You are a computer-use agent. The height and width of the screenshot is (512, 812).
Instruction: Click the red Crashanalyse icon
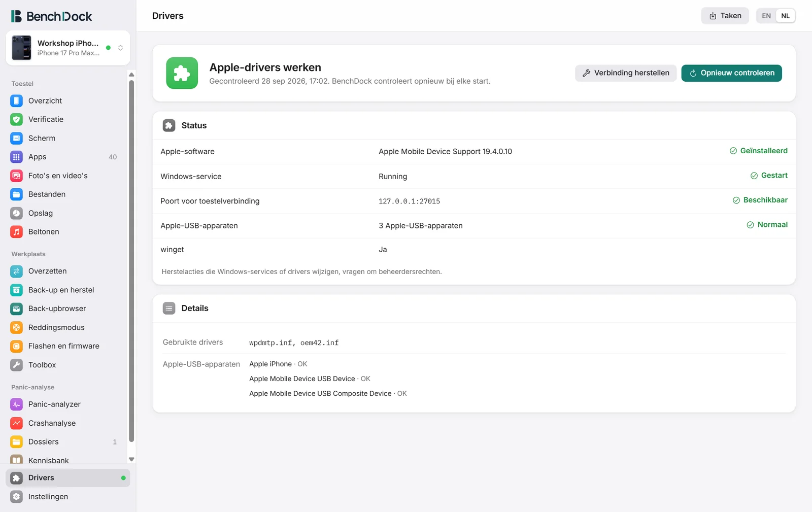pos(16,423)
